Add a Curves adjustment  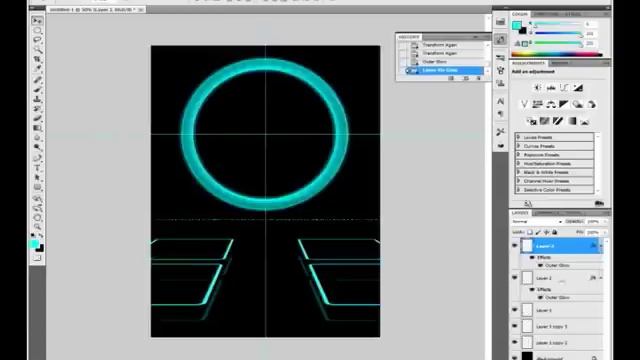click(x=564, y=88)
